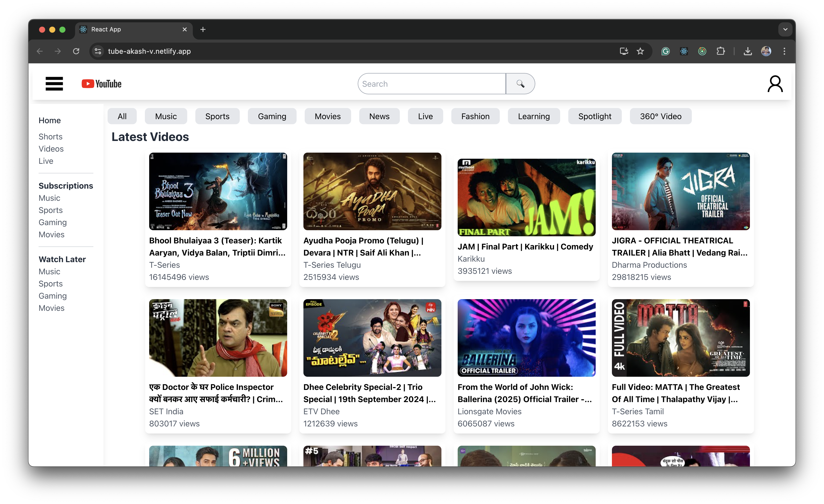Click the JAM | Final Part video title
Viewport: 824px width, 504px height.
[x=525, y=247]
